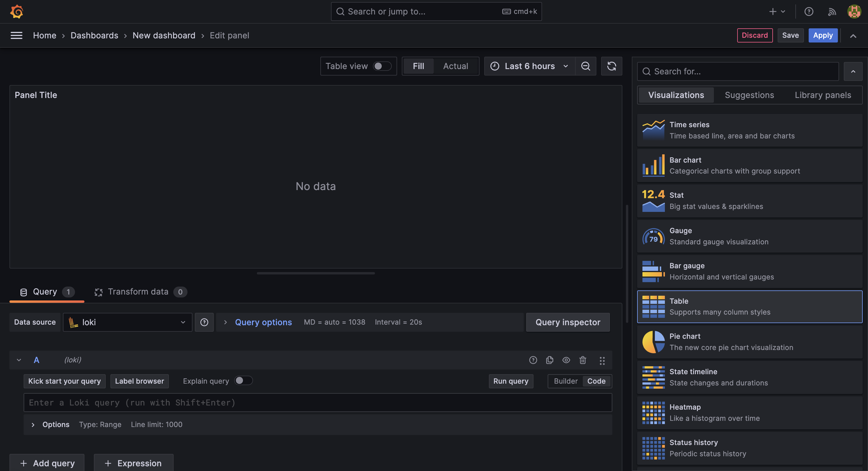Click the Run query button
This screenshot has width=868, height=471.
coord(511,381)
